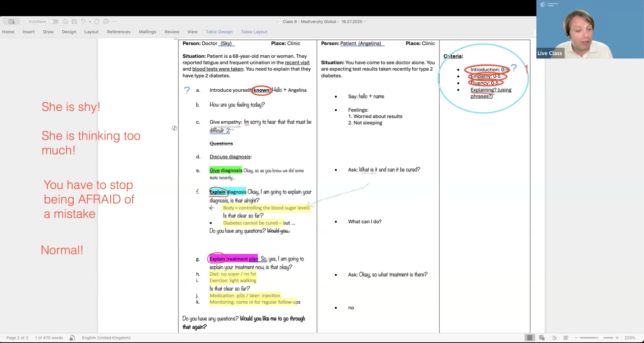Click the Redo circular arrow icon
The width and height of the screenshot is (644, 343).
[97, 22]
